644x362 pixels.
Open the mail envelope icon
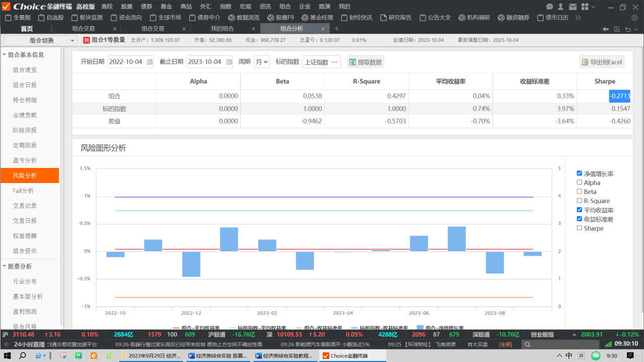point(573,7)
